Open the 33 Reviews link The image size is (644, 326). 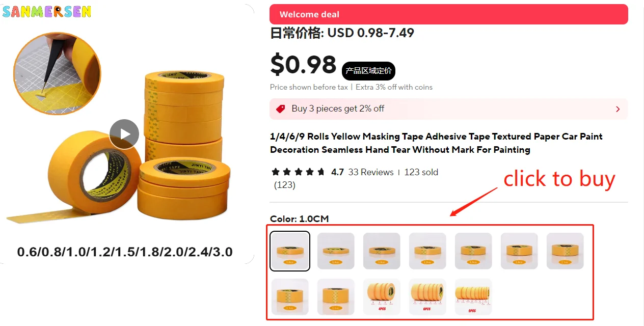point(370,172)
